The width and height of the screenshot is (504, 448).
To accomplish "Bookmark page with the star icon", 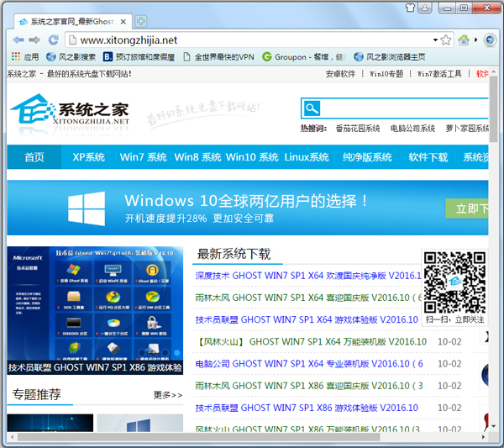I will 446,40.
